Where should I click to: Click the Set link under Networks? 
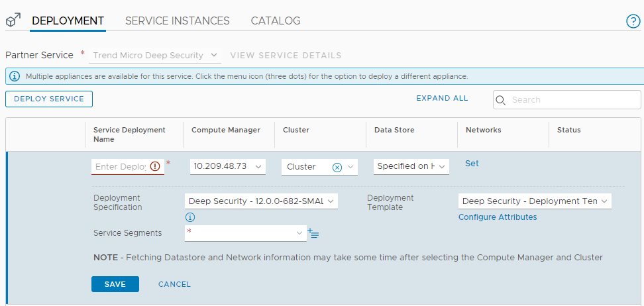coord(472,164)
